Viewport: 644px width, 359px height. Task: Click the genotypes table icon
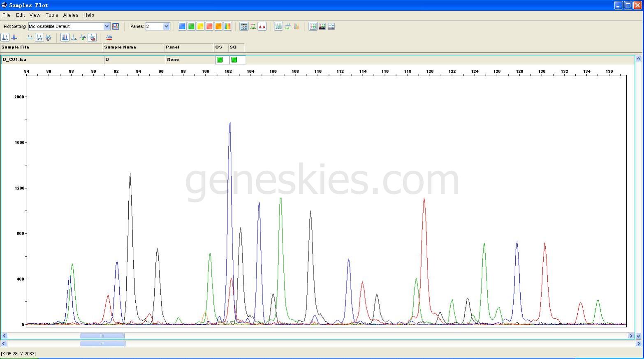322,26
